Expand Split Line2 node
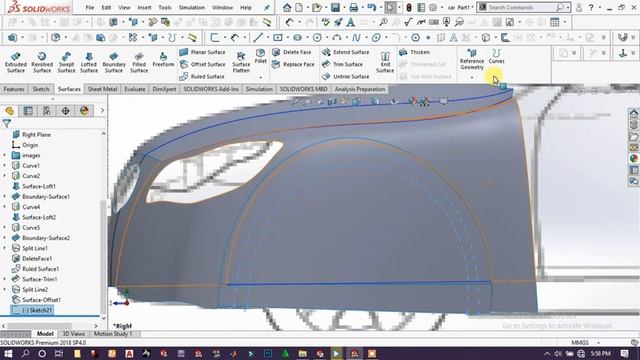Image resolution: width=640 pixels, height=360 pixels. (x=5, y=289)
